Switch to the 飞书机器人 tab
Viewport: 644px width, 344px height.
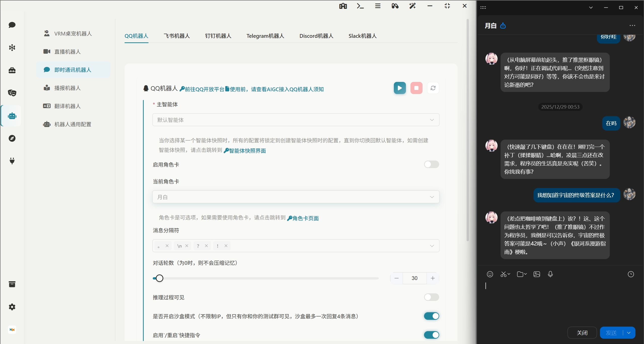tap(177, 36)
